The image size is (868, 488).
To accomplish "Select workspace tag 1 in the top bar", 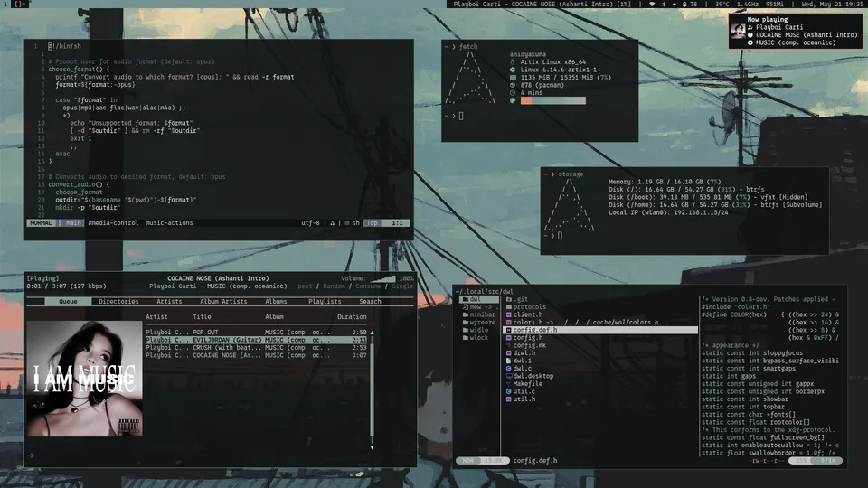I will 5,4.
